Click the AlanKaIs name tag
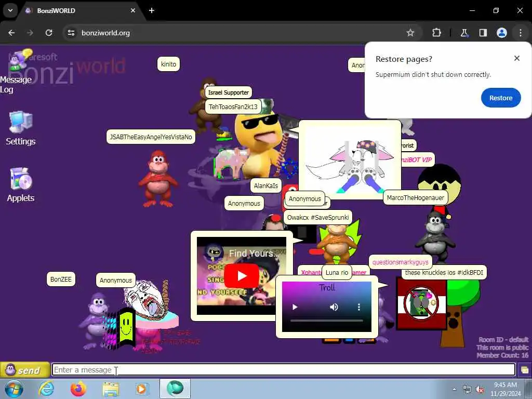532x399 pixels. [x=265, y=185]
